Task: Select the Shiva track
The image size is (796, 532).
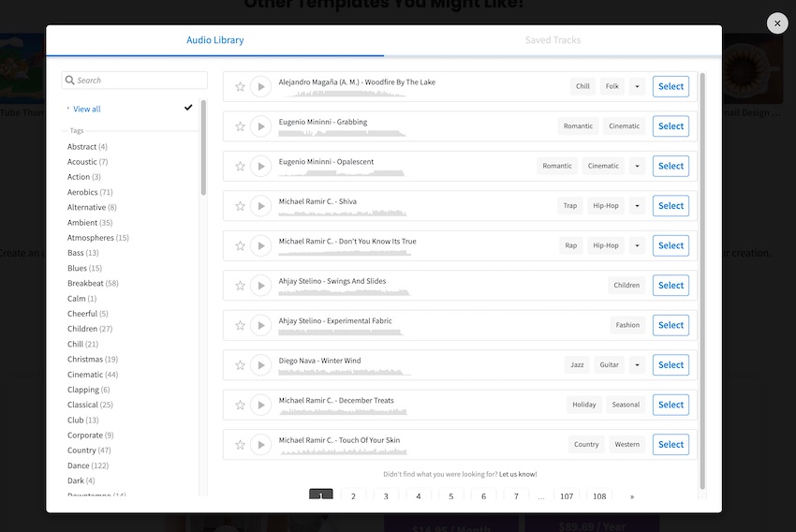Action: click(x=671, y=206)
